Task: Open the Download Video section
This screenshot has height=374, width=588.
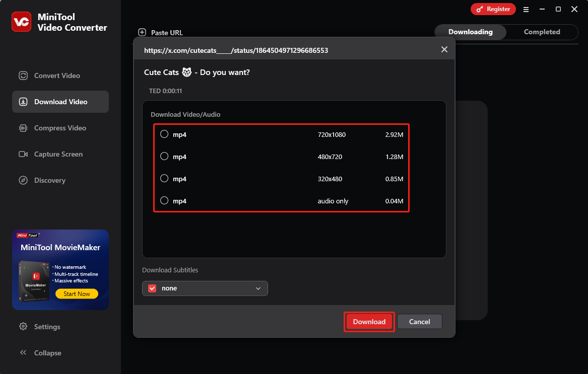Action: point(60,102)
